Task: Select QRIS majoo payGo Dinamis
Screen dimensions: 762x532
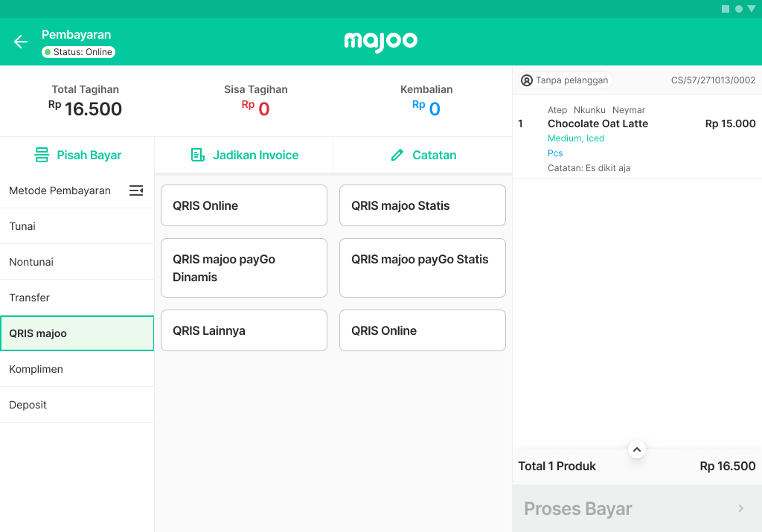Action: [x=244, y=268]
